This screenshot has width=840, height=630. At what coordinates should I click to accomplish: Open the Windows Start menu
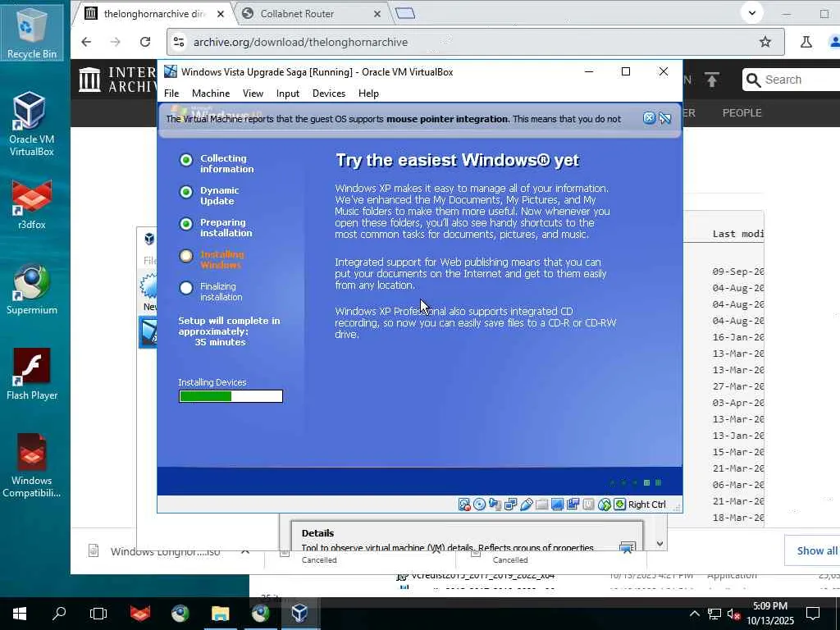click(x=20, y=614)
